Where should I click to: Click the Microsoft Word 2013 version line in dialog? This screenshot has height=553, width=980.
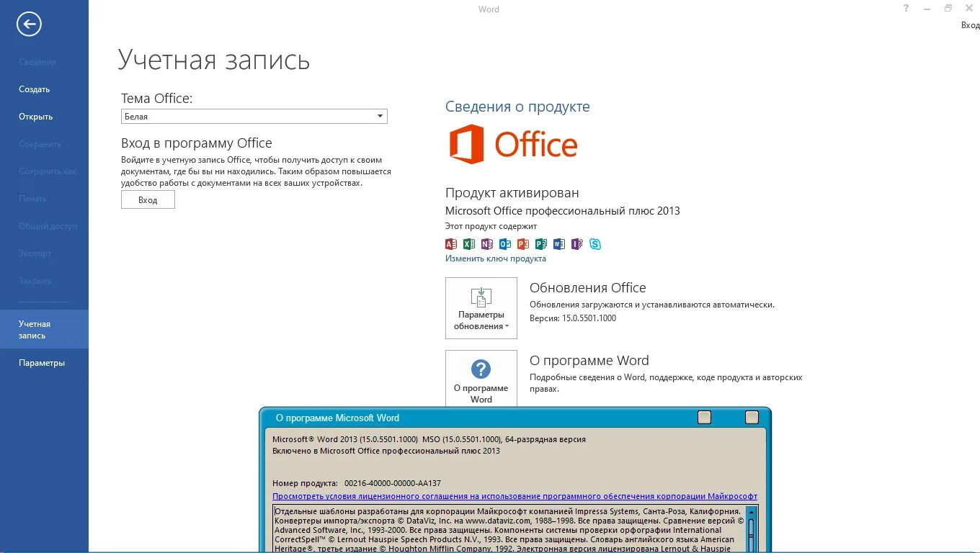429,439
